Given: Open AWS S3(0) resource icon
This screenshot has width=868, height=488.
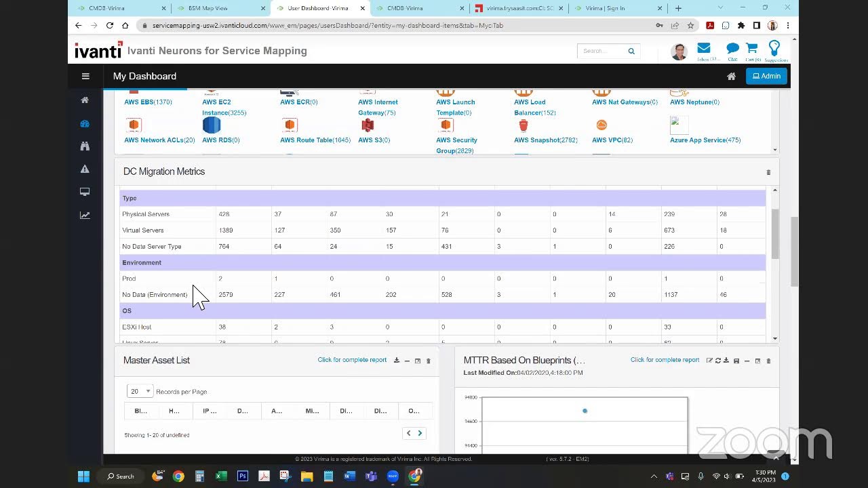Looking at the screenshot, I should (368, 125).
